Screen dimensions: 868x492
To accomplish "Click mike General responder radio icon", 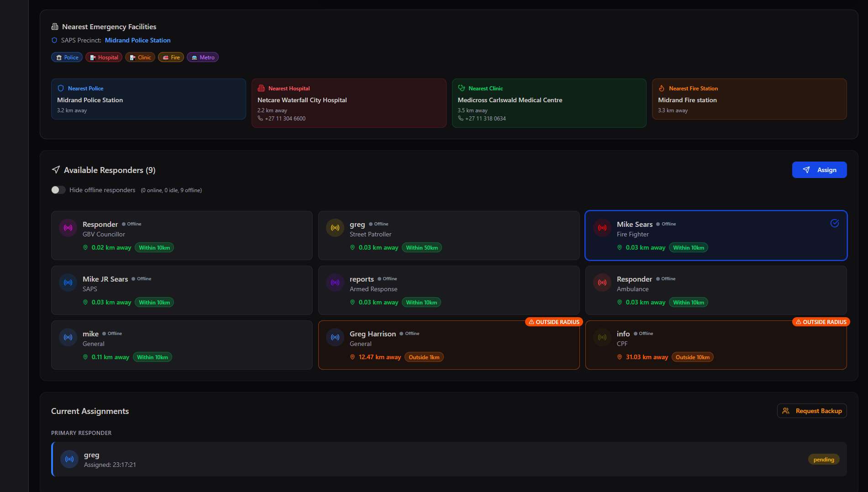I will (68, 337).
